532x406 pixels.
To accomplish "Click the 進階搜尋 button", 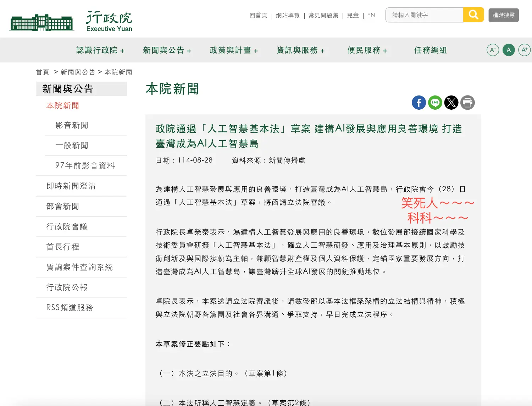I will (x=503, y=15).
